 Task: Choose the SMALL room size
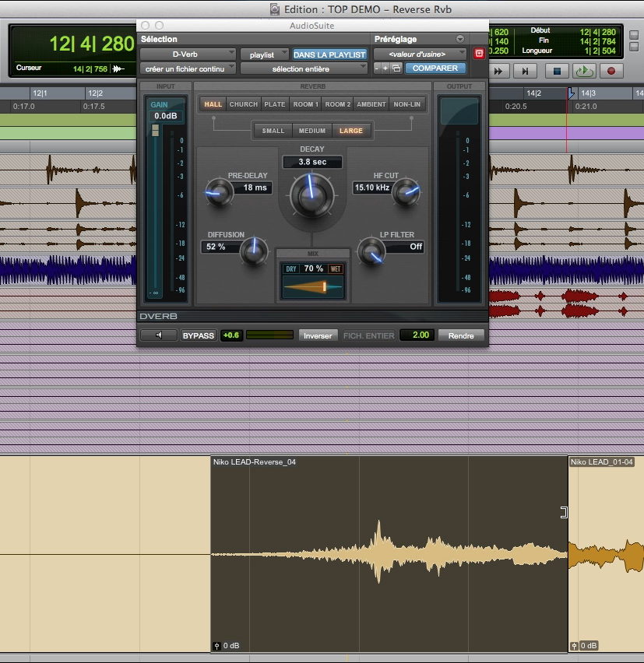[273, 131]
